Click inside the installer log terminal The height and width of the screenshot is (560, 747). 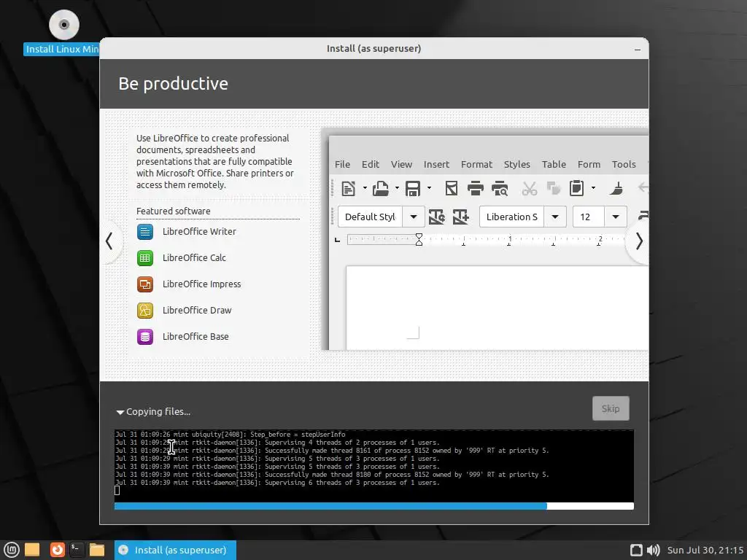(x=374, y=465)
